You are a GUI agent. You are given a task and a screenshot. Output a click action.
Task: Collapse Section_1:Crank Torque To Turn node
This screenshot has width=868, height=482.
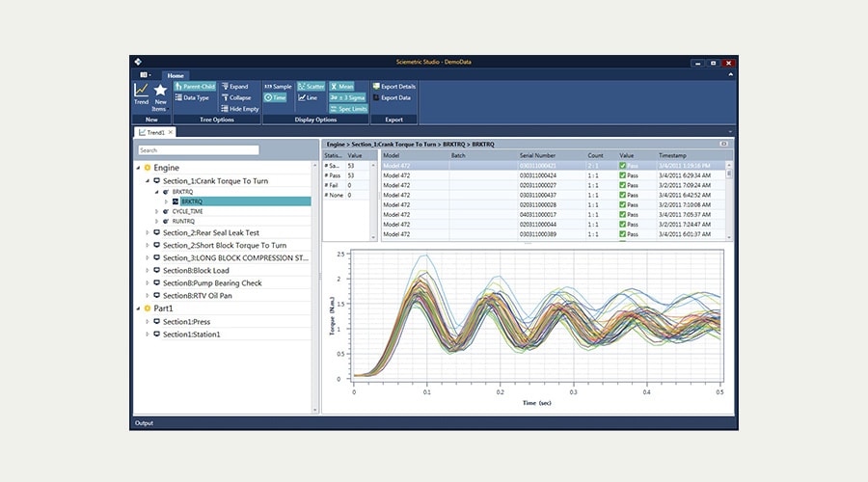pos(148,181)
